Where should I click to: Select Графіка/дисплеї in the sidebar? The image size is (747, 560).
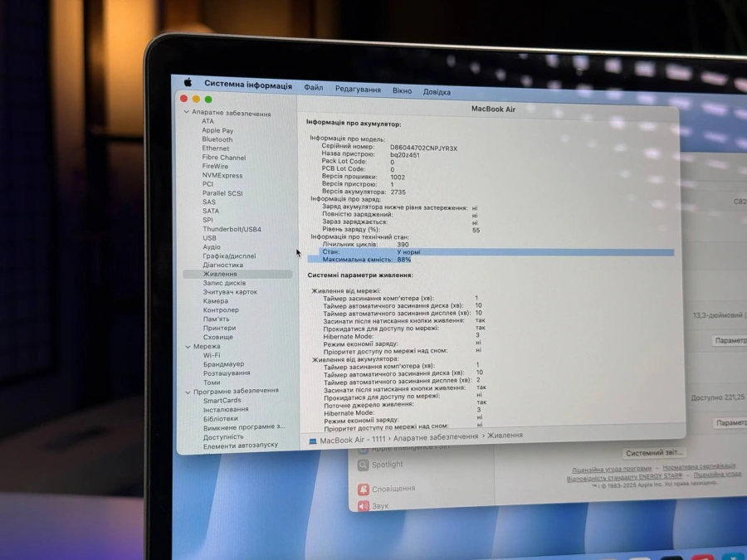point(229,256)
